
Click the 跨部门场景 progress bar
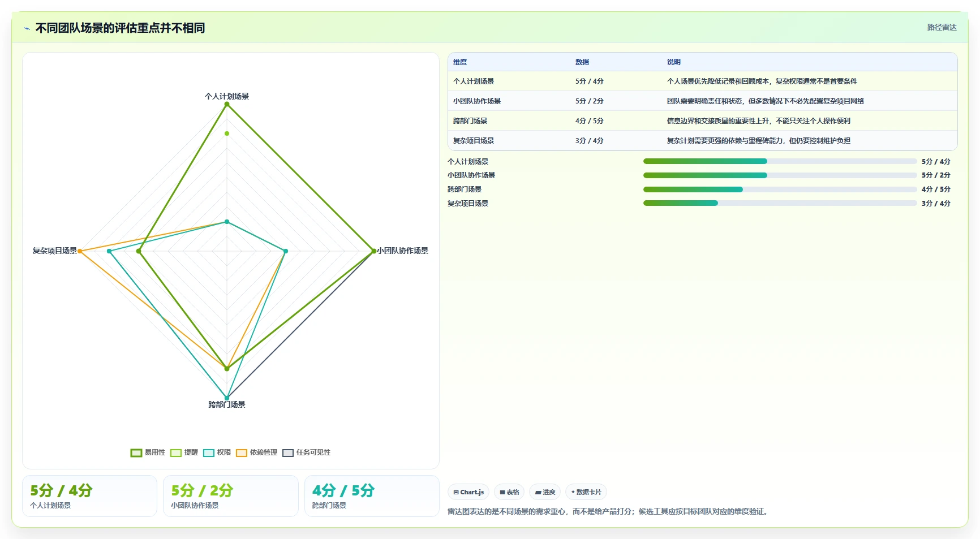click(x=780, y=189)
